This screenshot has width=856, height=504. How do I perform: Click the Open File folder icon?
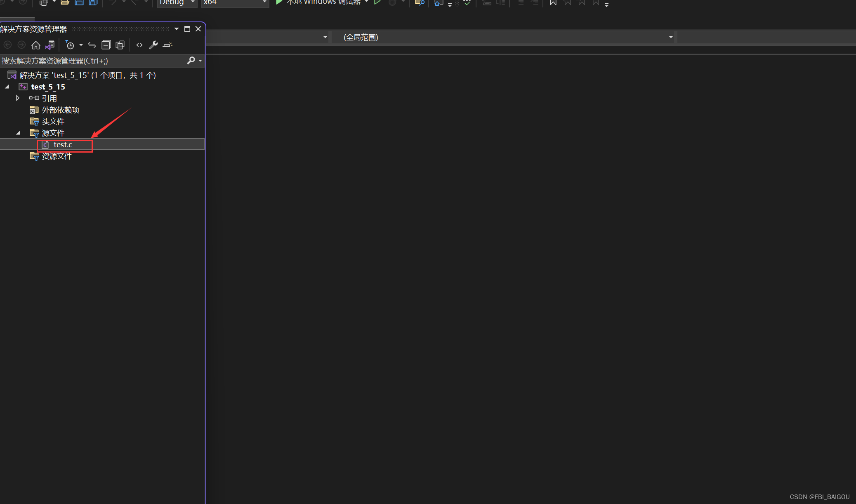click(x=65, y=2)
